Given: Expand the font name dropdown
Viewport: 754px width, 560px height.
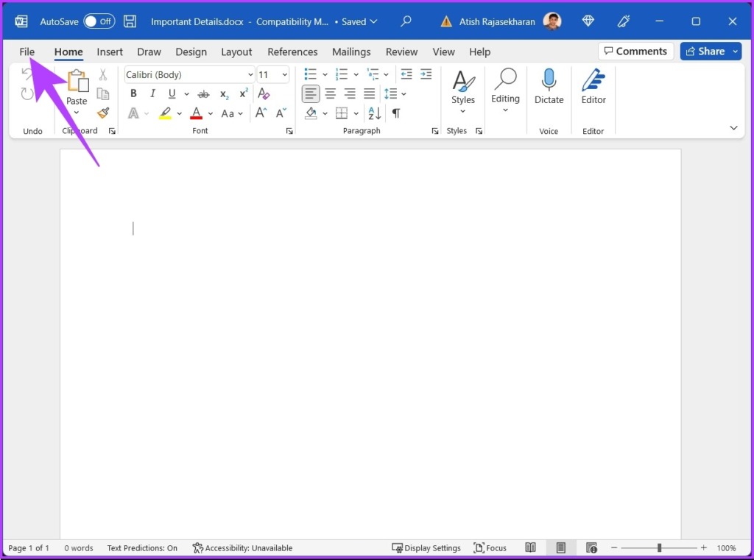Looking at the screenshot, I should 250,75.
